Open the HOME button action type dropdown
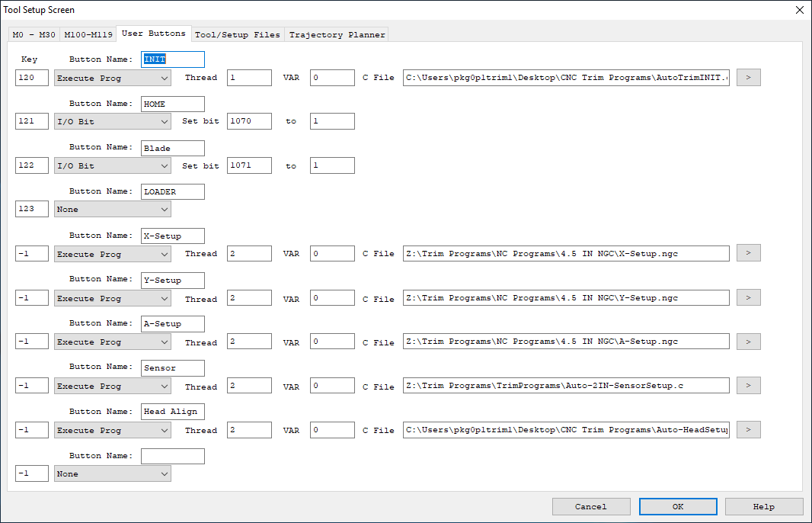The height and width of the screenshot is (523, 812). pos(112,122)
